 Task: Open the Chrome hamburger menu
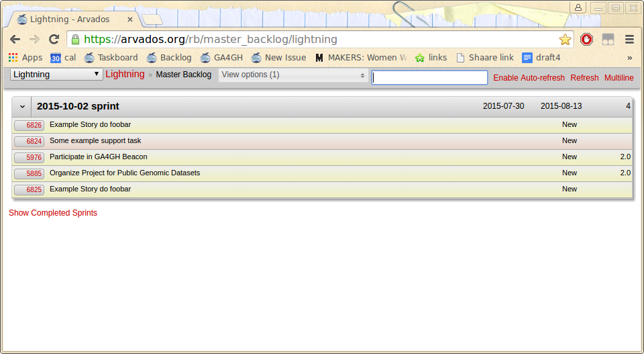click(629, 40)
